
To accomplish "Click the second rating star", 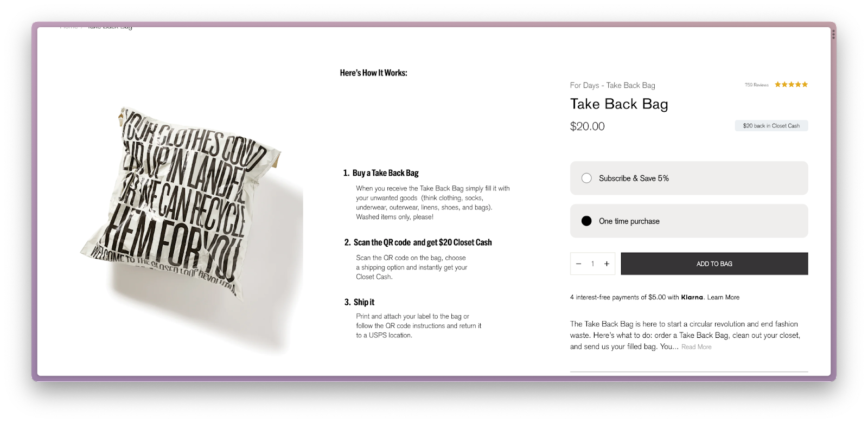I will (784, 84).
